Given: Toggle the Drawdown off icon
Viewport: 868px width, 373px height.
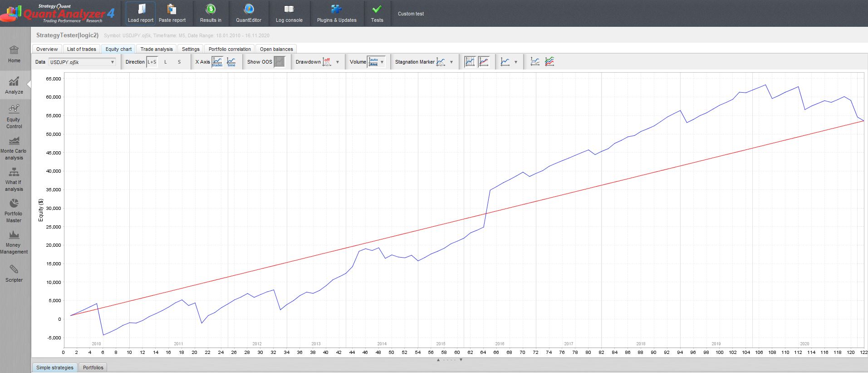Looking at the screenshot, I should click(x=327, y=62).
